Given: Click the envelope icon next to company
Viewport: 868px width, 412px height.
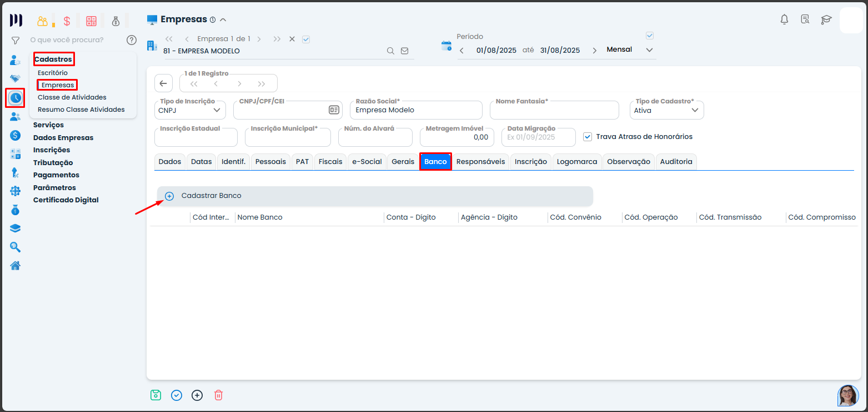Looking at the screenshot, I should 404,51.
